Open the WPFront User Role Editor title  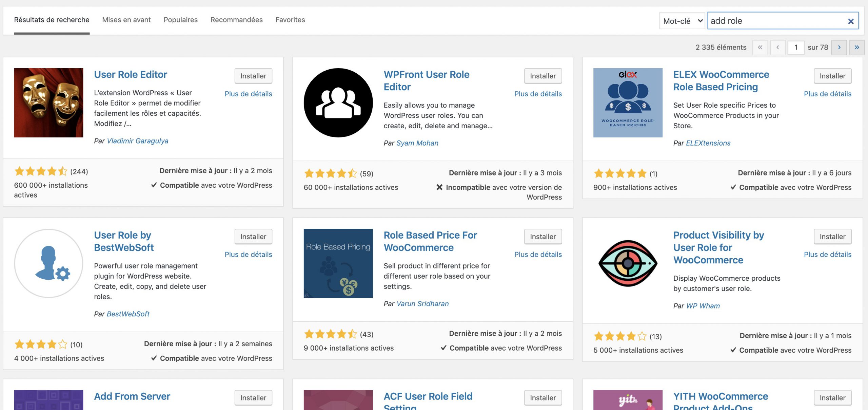tap(426, 80)
